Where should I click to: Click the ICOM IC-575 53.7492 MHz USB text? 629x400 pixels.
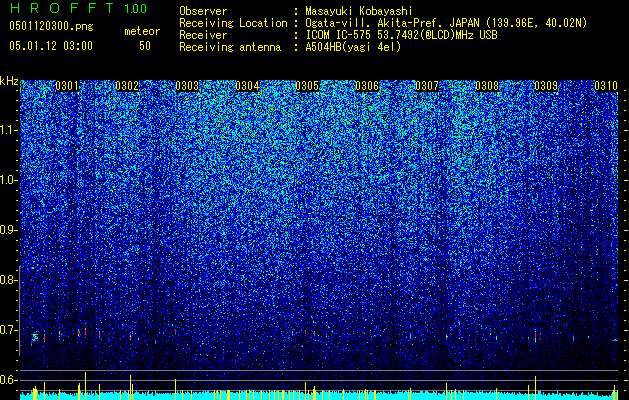click(401, 35)
